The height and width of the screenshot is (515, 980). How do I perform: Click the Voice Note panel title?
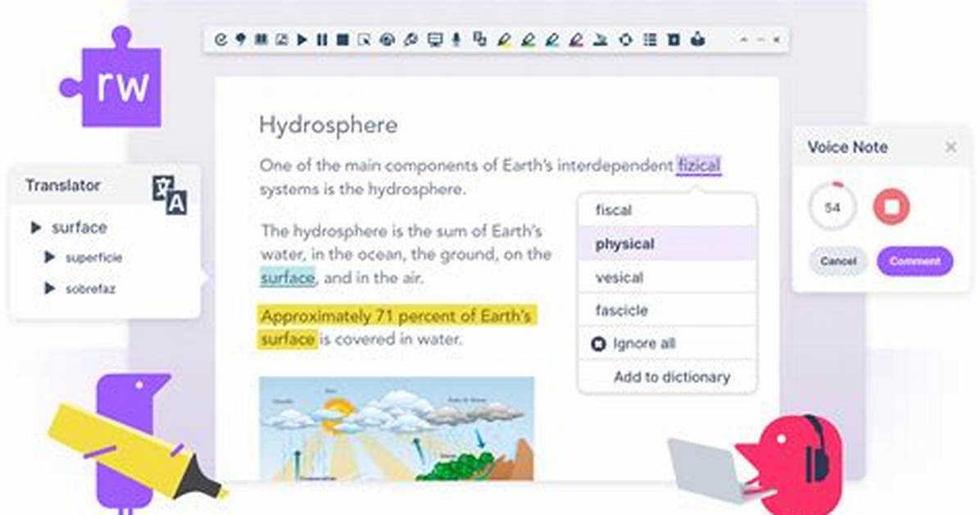(x=847, y=147)
